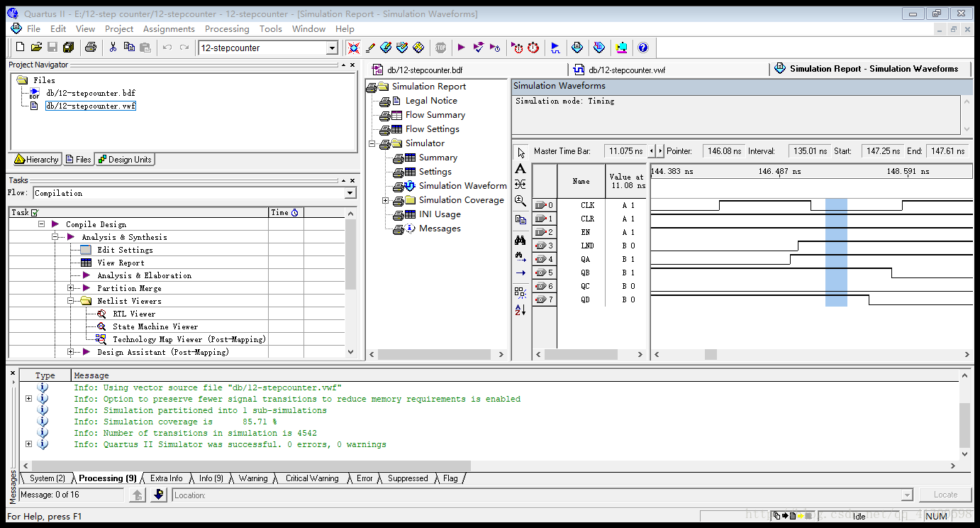
Task: Select the arrow Selection tool in waveform toolbar
Action: tap(520, 153)
